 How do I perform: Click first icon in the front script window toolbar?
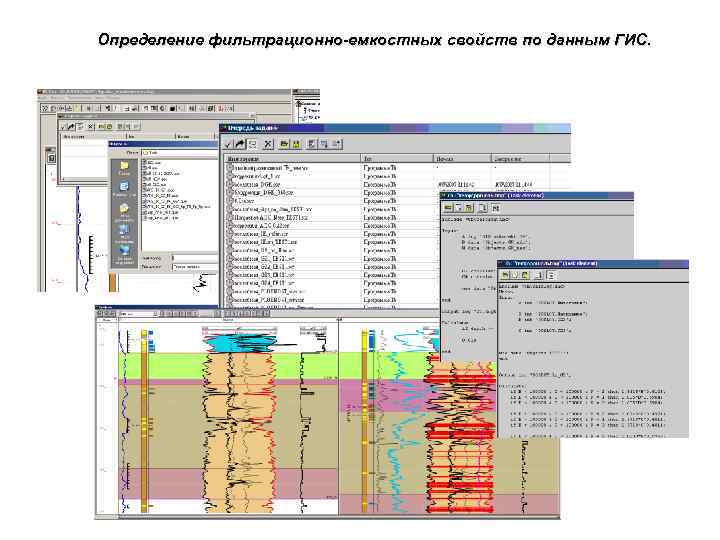tap(505, 276)
